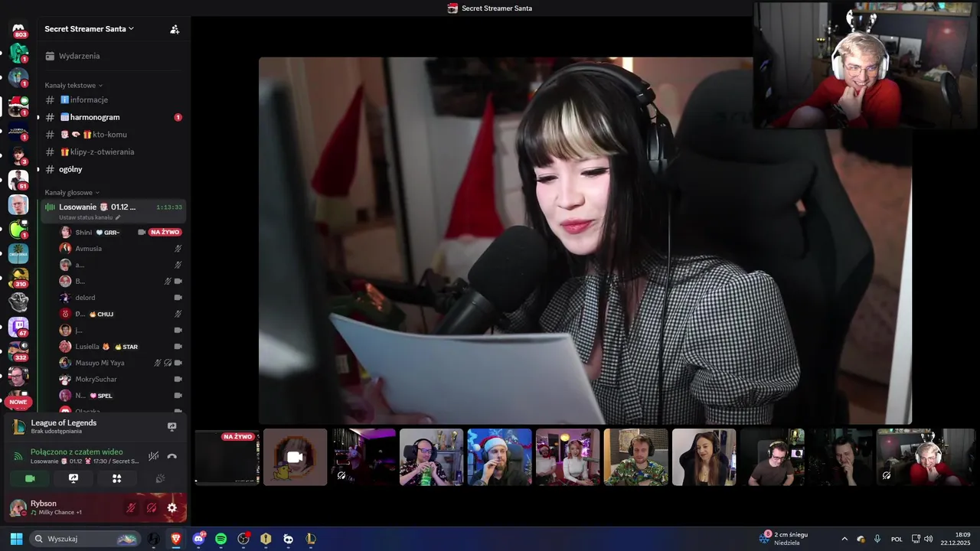Click the share your screen button
This screenshot has height=551, width=980.
73,478
